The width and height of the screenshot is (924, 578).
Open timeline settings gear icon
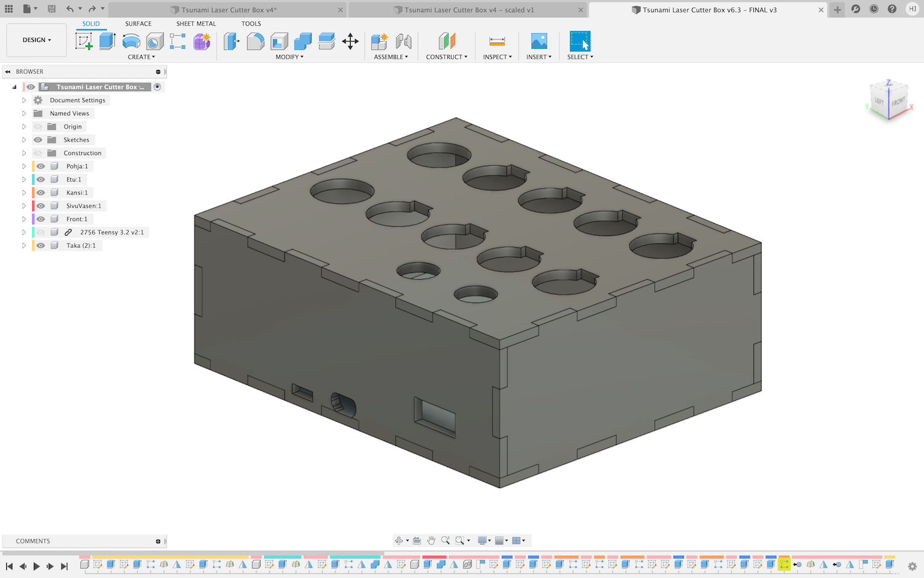pyautogui.click(x=912, y=566)
